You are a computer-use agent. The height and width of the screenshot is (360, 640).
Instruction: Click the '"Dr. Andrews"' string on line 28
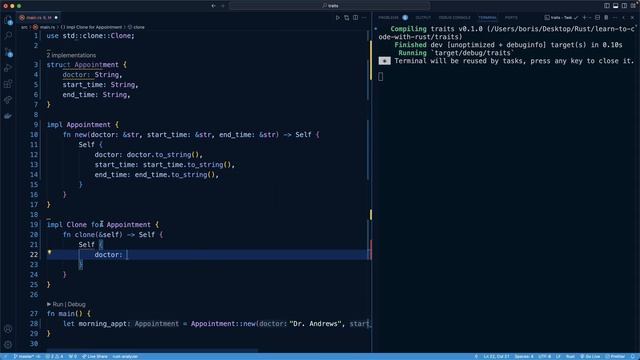point(316,324)
